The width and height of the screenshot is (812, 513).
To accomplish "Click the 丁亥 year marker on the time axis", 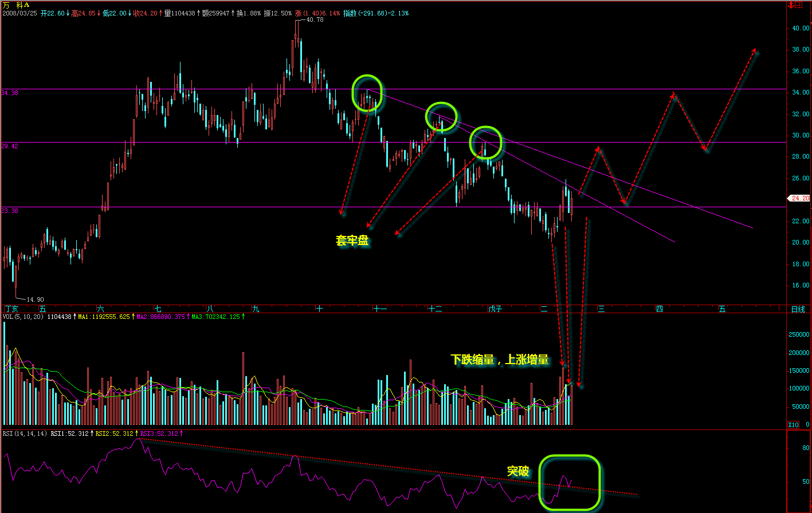I will [x=10, y=309].
